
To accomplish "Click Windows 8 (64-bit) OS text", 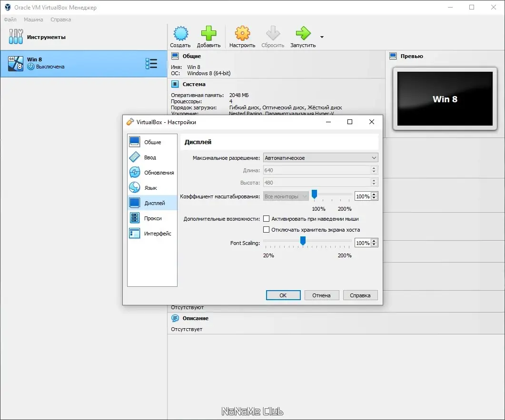I will pyautogui.click(x=208, y=73).
